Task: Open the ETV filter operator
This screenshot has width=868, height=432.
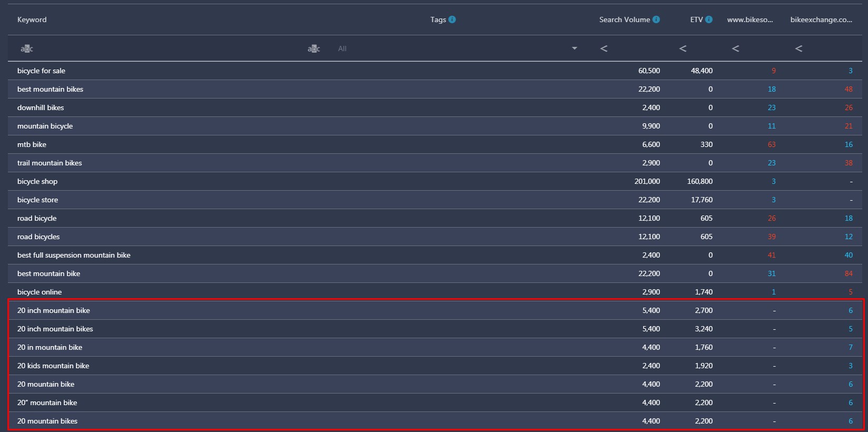Action: pos(683,48)
